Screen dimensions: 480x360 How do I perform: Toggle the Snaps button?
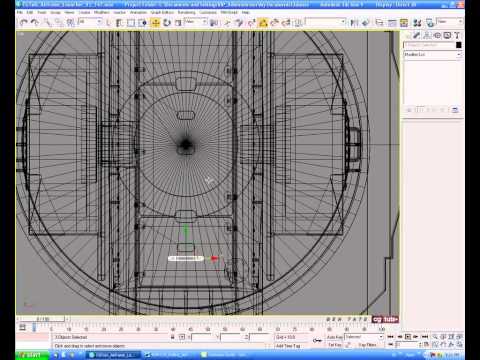(252, 23)
